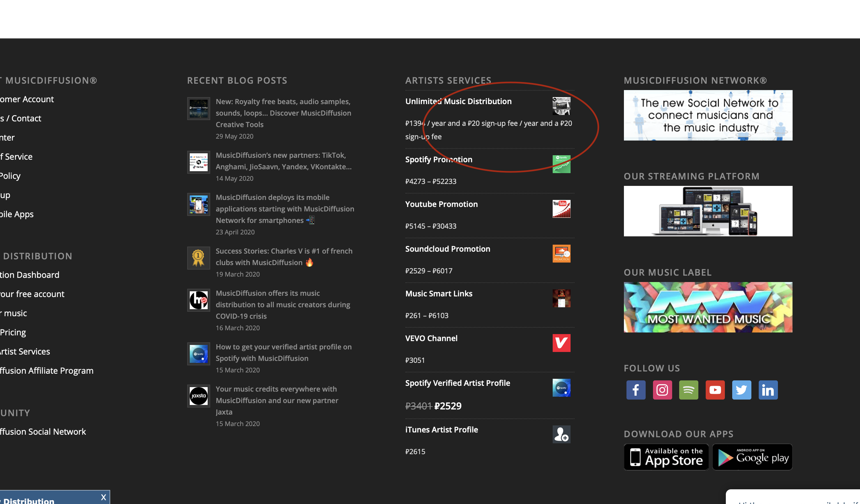Close the Distribution popup with X
This screenshot has width=860, height=504.
tap(104, 497)
